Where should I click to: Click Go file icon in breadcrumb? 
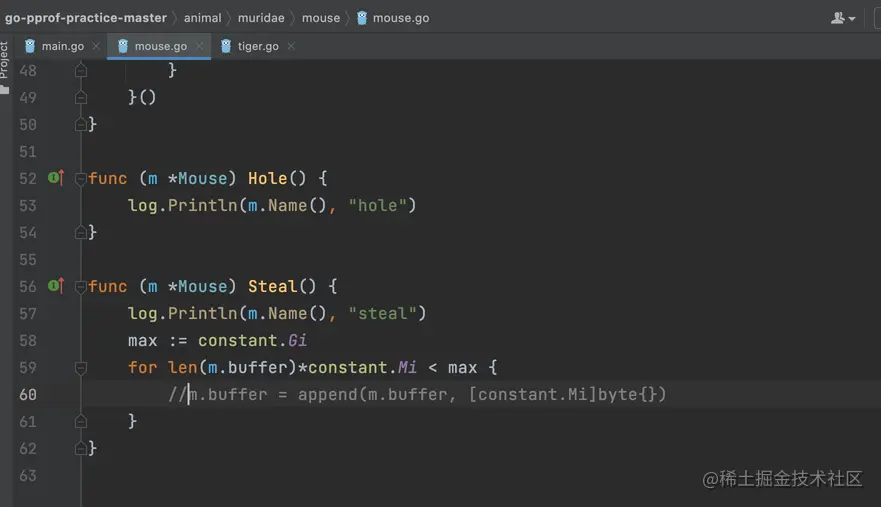coord(362,18)
